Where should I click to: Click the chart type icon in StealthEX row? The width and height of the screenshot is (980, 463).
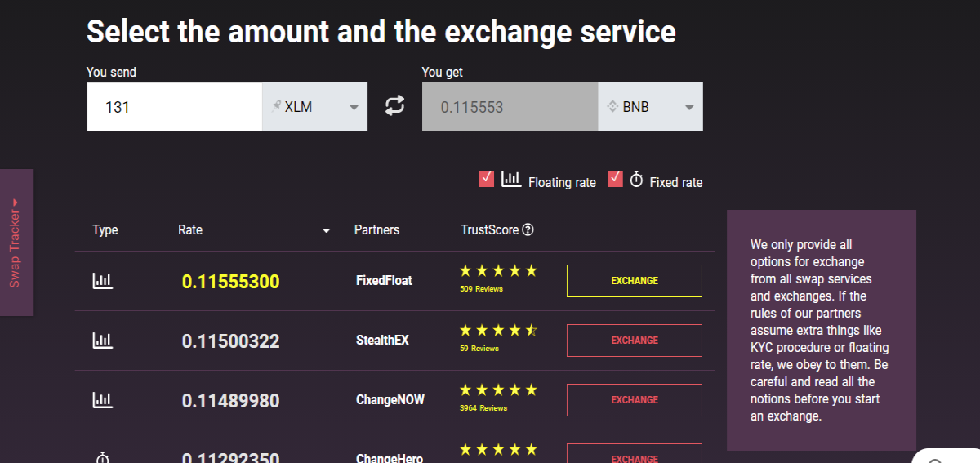click(x=102, y=340)
